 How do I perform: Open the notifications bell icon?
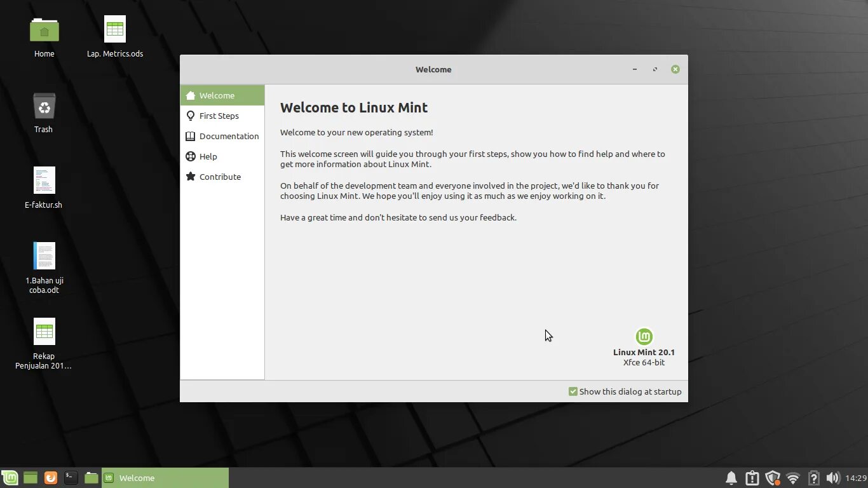pyautogui.click(x=731, y=478)
